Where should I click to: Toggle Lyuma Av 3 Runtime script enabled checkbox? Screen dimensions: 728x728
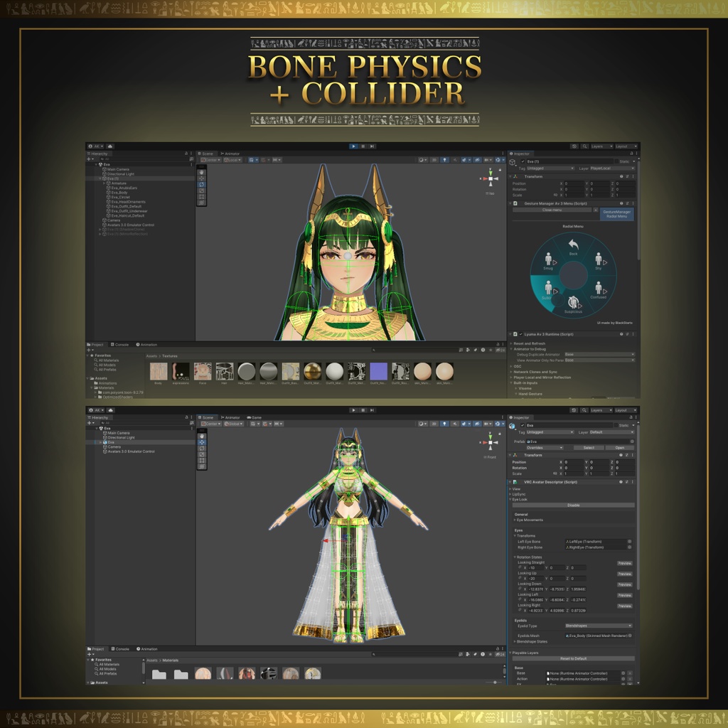[521, 334]
